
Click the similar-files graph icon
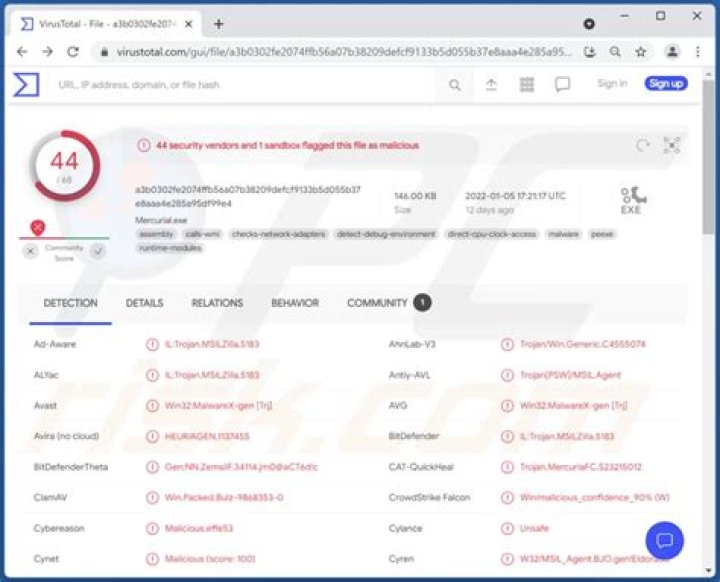pos(672,146)
